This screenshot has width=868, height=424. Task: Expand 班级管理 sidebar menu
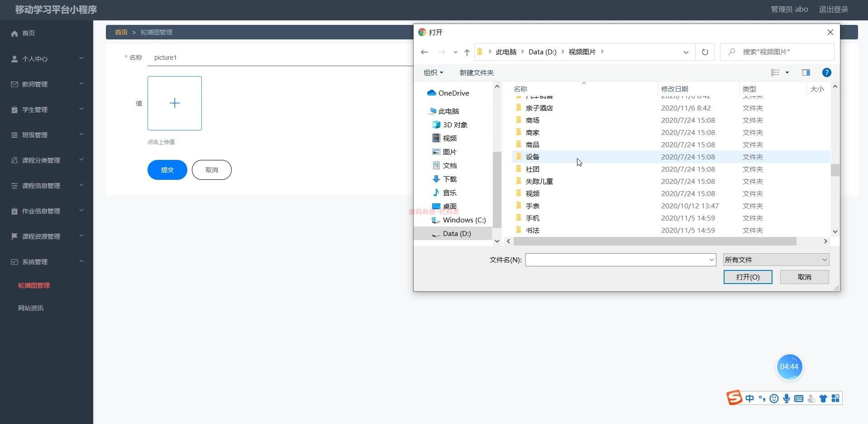47,135
